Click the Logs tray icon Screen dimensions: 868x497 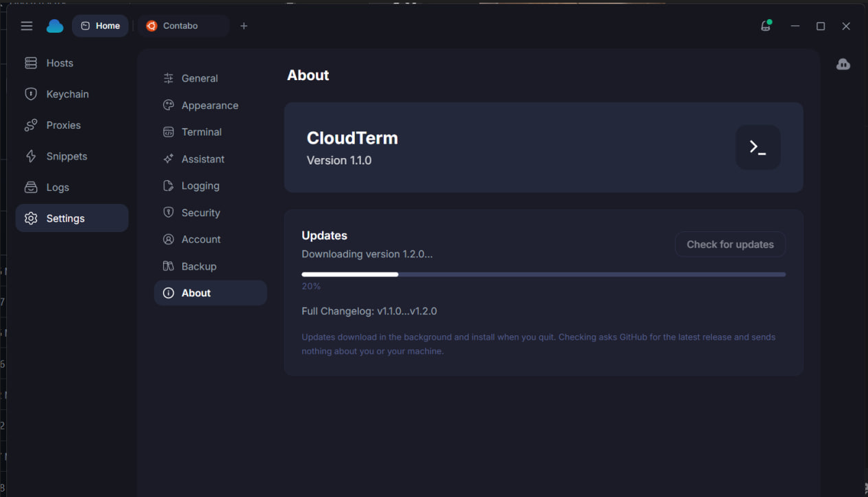[31, 187]
